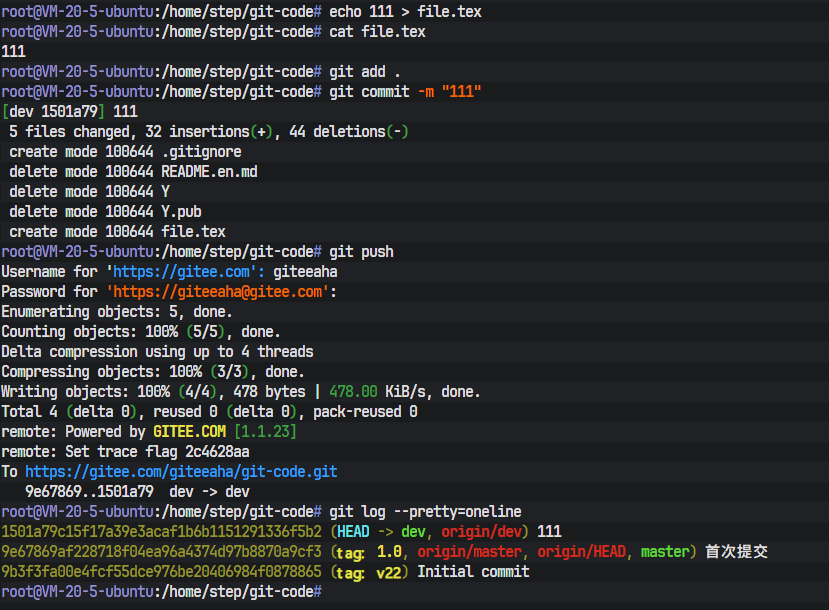Click the 'tag: 1.0' label

[369, 551]
